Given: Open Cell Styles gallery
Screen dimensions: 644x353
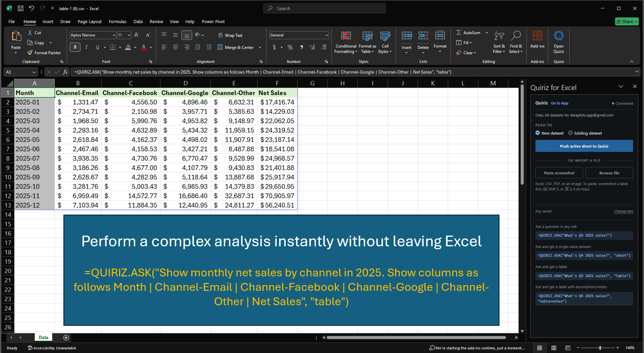Looking at the screenshot, I should 385,42.
